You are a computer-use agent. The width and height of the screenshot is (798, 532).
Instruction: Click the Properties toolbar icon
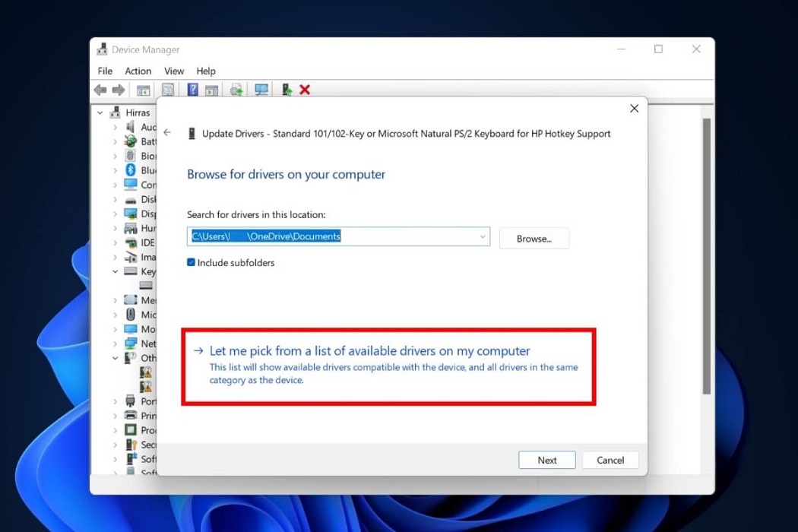click(167, 89)
